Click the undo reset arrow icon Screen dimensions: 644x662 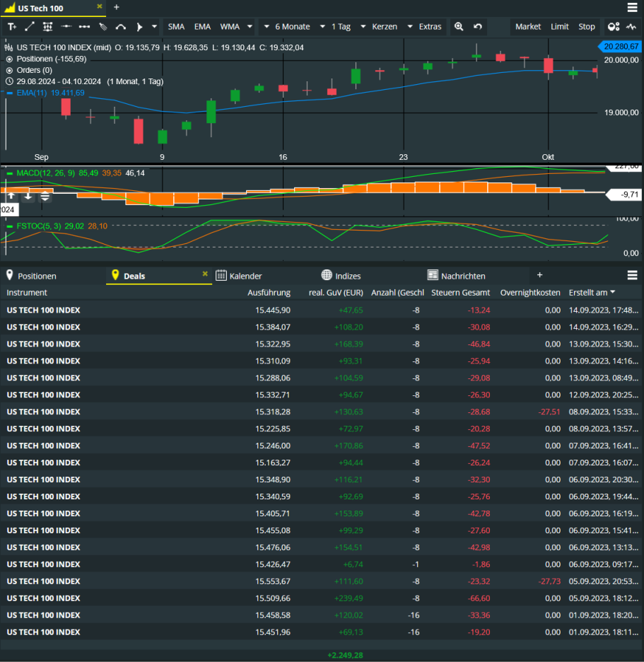tap(478, 27)
